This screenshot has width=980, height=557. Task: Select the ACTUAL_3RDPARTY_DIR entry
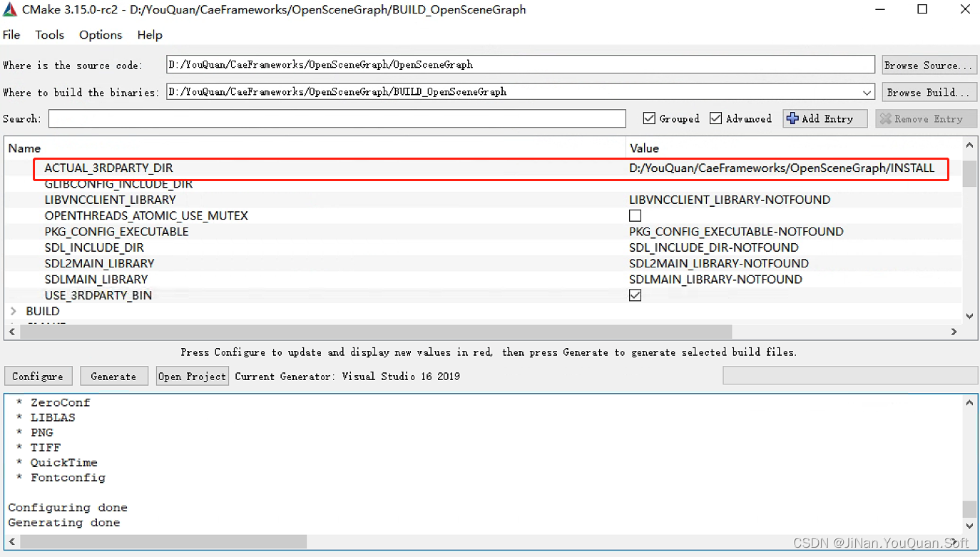[x=108, y=168]
